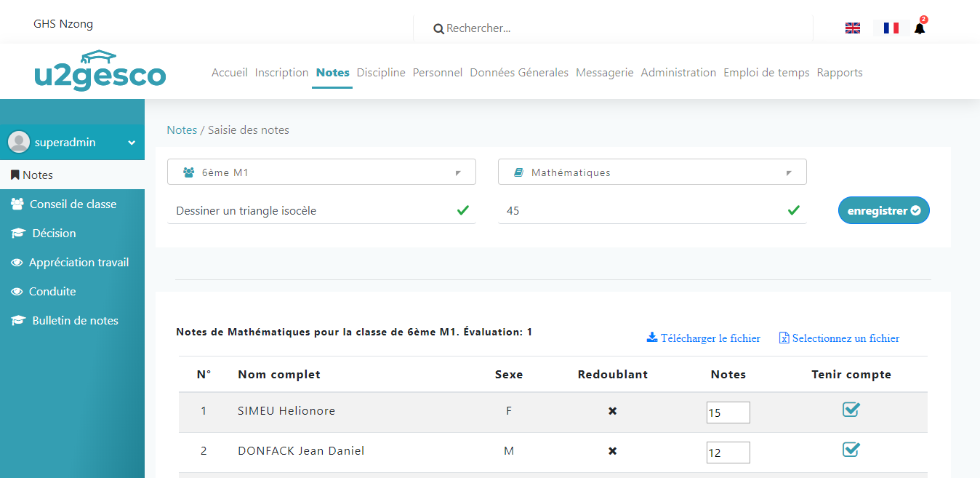Click eye icon beside Appréciation travail
This screenshot has width=980, height=478.
[x=17, y=263]
